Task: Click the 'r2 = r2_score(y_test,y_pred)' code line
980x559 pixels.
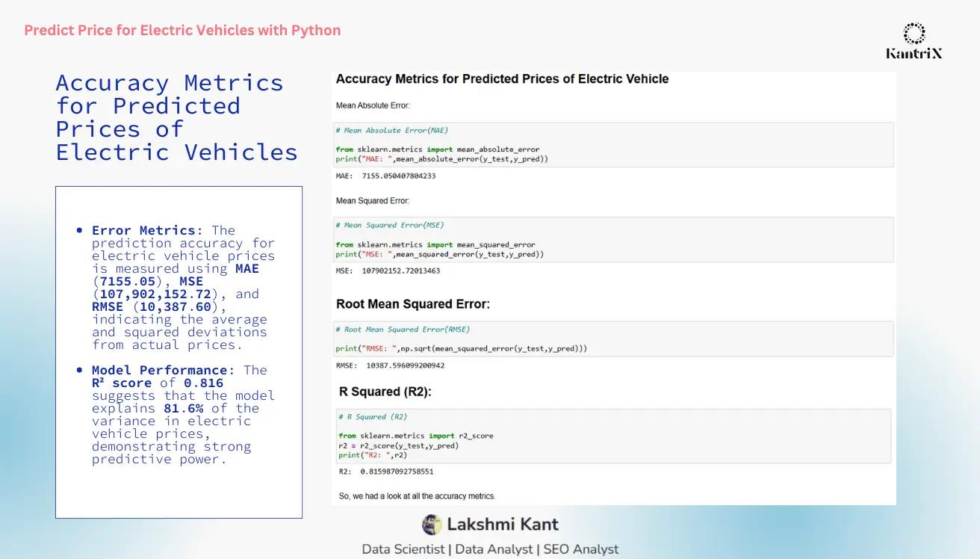Action: click(398, 445)
